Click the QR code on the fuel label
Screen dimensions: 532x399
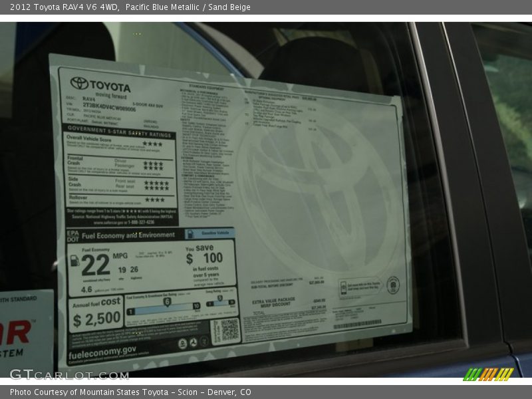229,329
